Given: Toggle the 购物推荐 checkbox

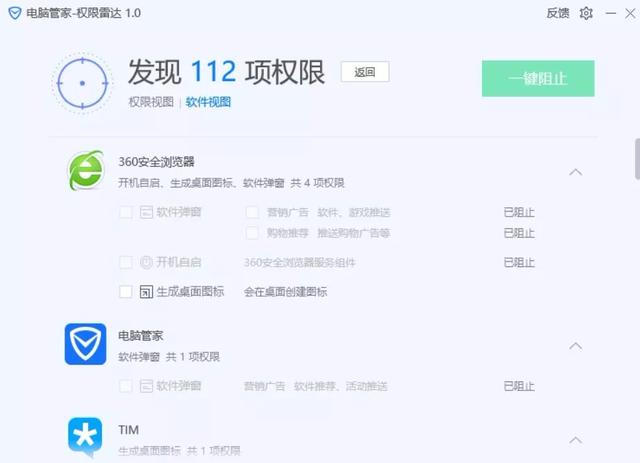Looking at the screenshot, I should [252, 233].
